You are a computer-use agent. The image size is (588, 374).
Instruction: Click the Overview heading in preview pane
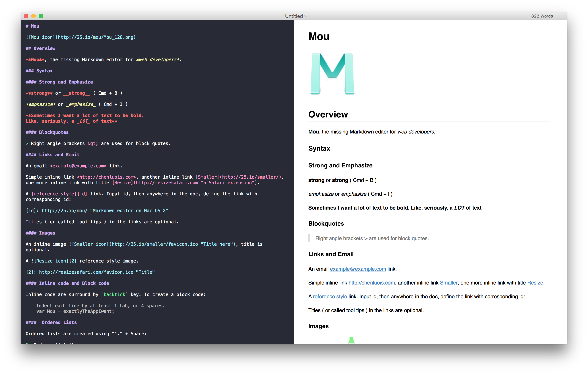tap(328, 115)
